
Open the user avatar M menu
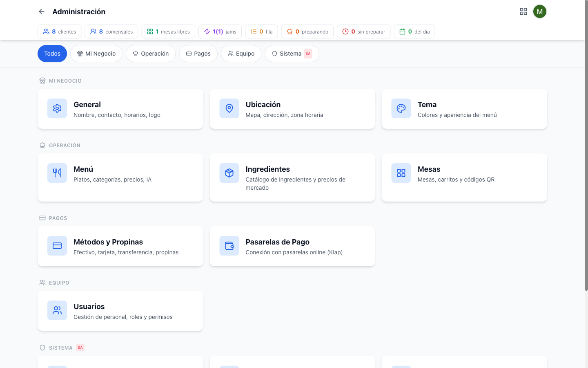(539, 11)
